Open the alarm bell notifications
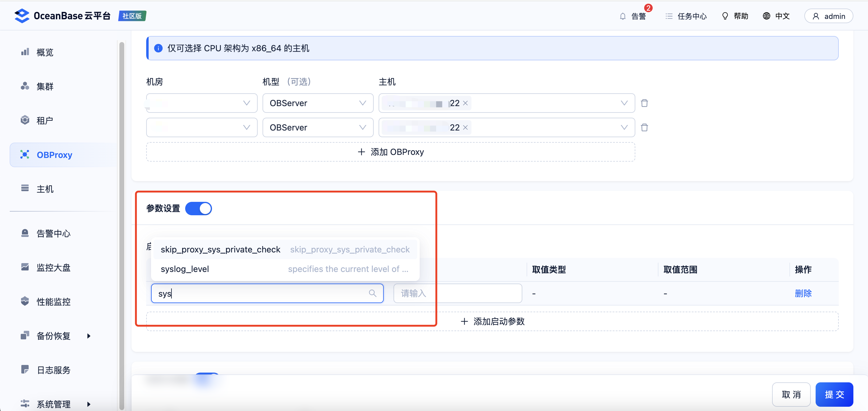This screenshot has height=411, width=868. [623, 16]
